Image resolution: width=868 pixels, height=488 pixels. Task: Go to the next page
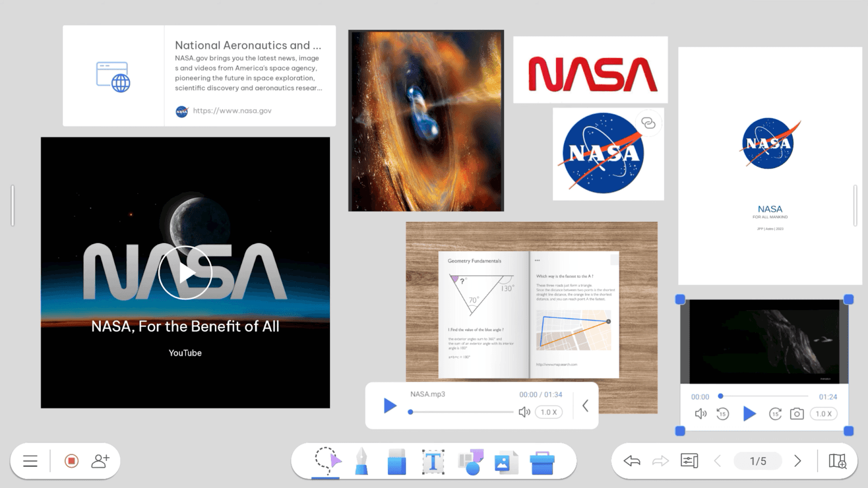pos(797,461)
